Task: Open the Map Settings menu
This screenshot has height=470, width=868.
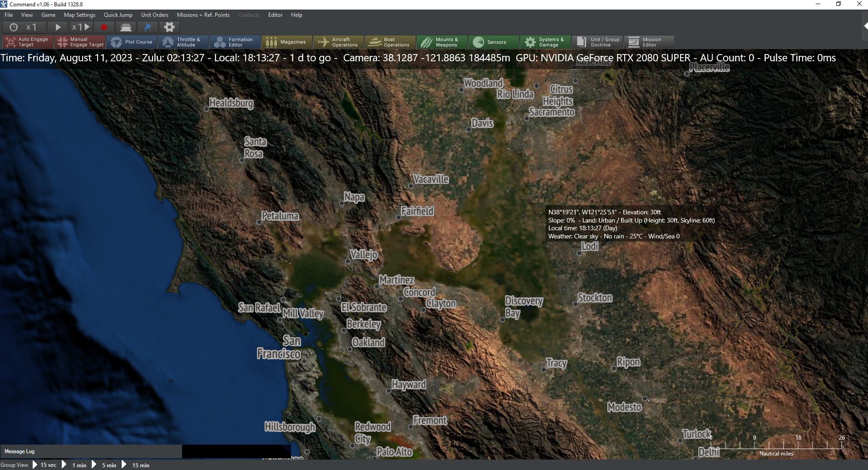Action: click(x=80, y=15)
